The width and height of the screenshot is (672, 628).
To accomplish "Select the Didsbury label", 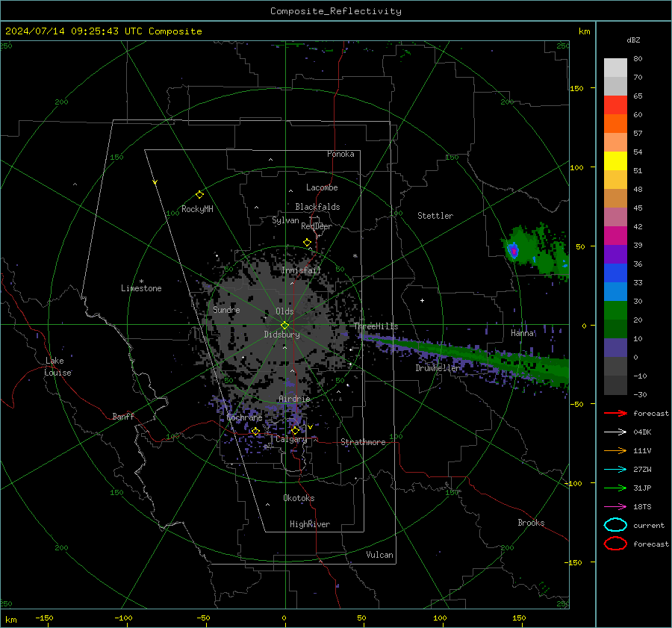I will (x=281, y=335).
